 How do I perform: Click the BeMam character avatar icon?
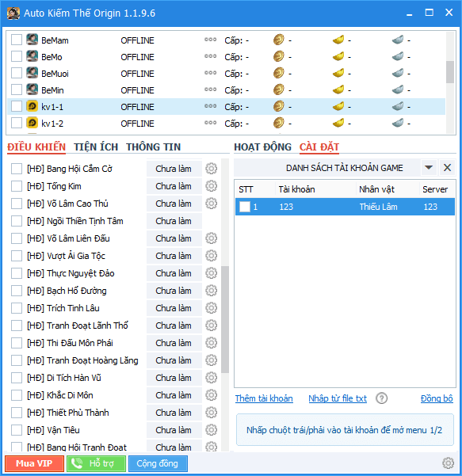[x=32, y=40]
